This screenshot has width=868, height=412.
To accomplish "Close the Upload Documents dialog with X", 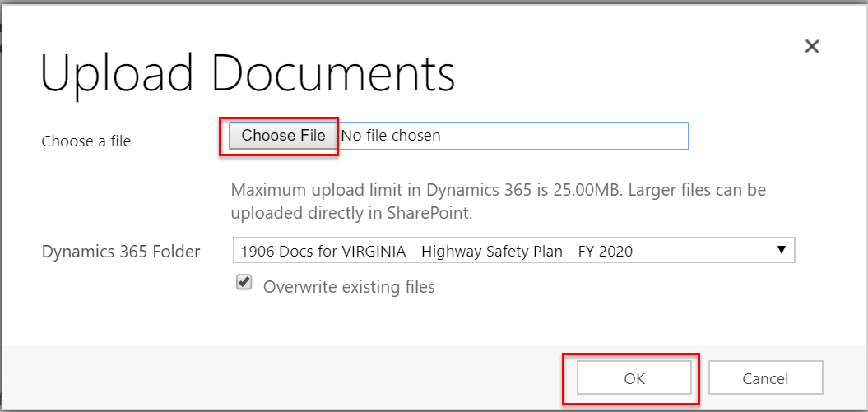I will (x=811, y=47).
